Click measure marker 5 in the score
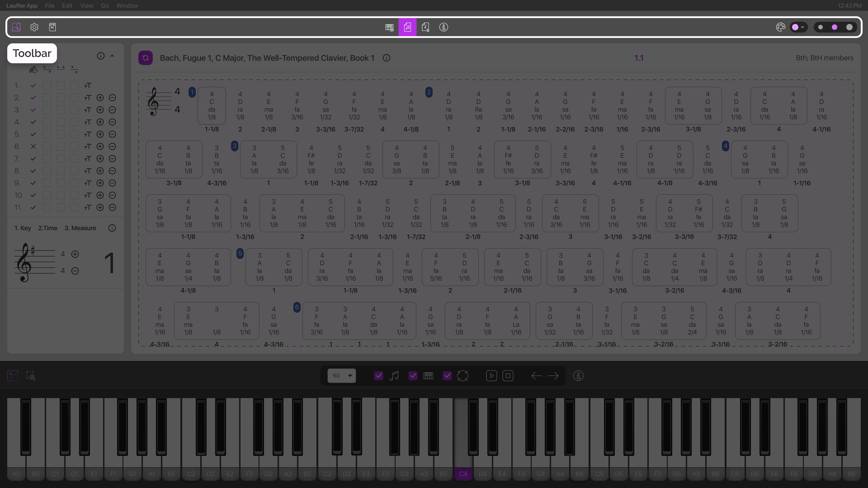This screenshot has width=868, height=488. (240, 253)
